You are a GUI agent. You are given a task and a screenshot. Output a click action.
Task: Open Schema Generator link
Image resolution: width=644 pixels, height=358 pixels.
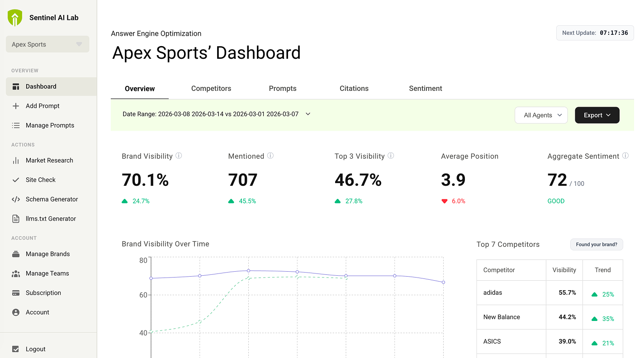pos(51,199)
